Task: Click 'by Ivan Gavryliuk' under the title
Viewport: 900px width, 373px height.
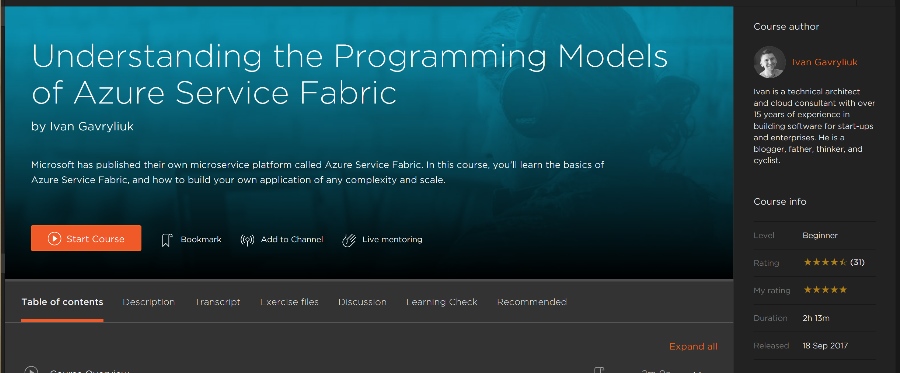Action: (82, 126)
